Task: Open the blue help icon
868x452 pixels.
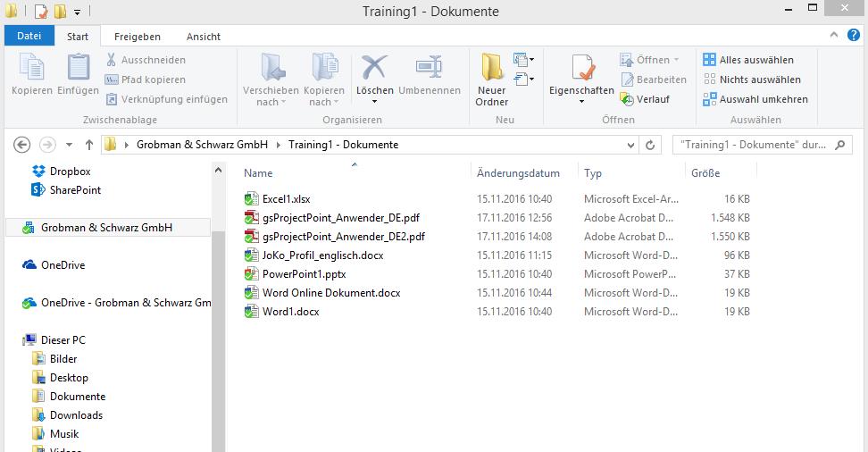Action: point(854,36)
